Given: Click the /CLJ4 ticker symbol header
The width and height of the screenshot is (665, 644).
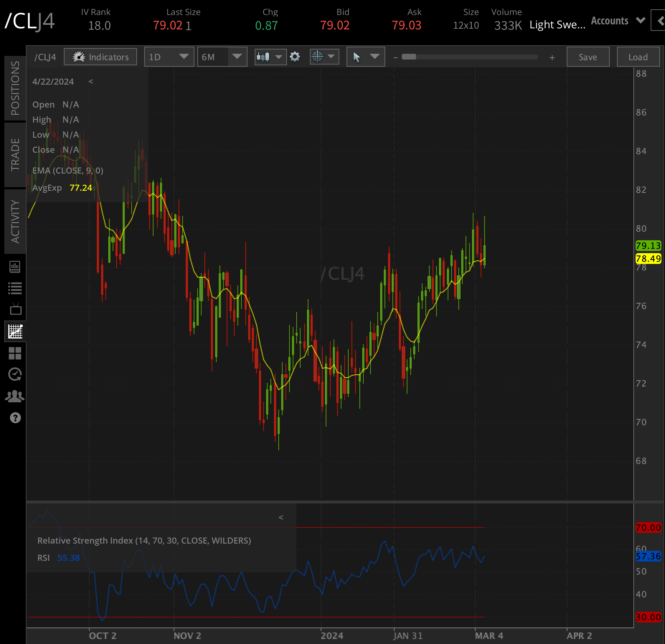Looking at the screenshot, I should pos(29,21).
